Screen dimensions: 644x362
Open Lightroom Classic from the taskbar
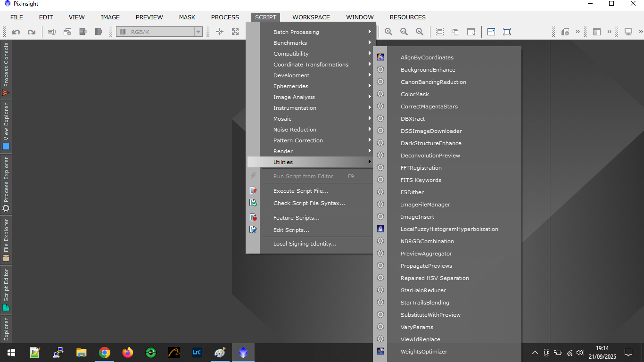197,352
